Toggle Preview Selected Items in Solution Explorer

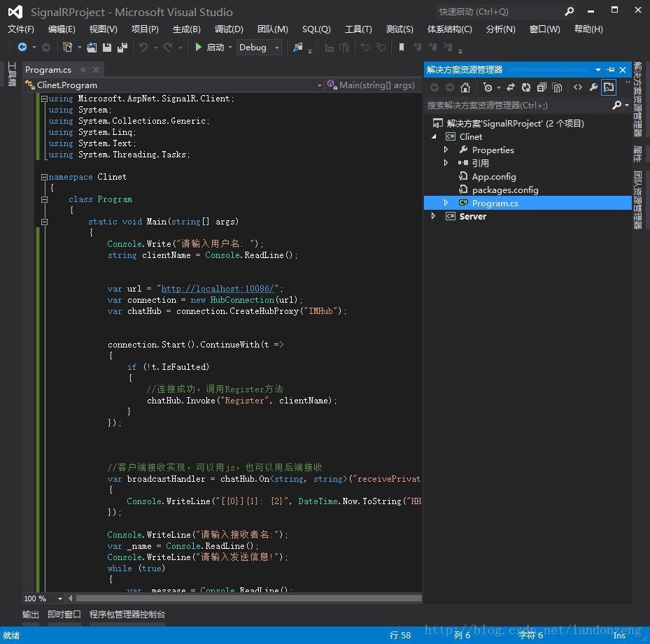tap(609, 87)
